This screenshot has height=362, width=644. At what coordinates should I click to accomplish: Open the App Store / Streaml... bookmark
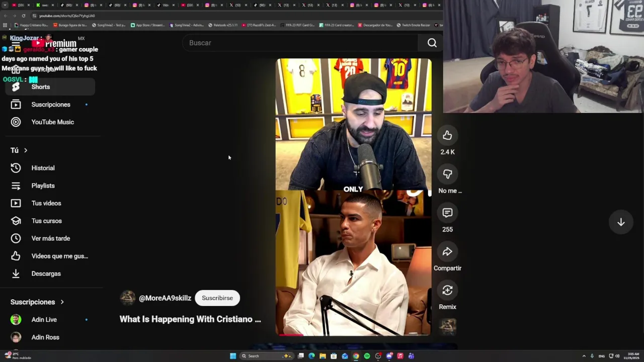(x=148, y=25)
